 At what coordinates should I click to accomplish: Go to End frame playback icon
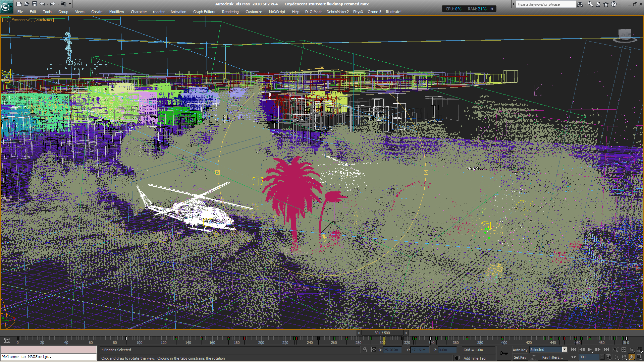click(x=606, y=350)
